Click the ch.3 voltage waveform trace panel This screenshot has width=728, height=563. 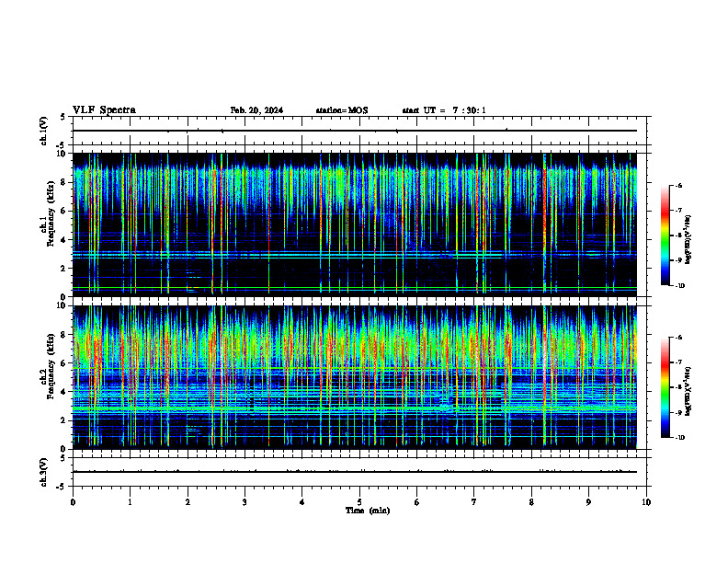(359, 472)
